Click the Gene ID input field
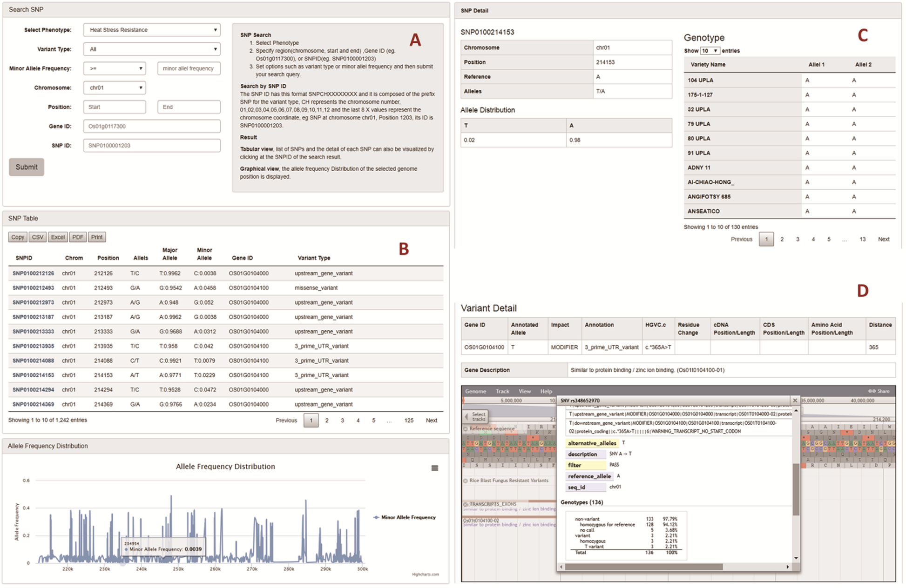Image resolution: width=906 pixels, height=588 pixels. coord(152,126)
